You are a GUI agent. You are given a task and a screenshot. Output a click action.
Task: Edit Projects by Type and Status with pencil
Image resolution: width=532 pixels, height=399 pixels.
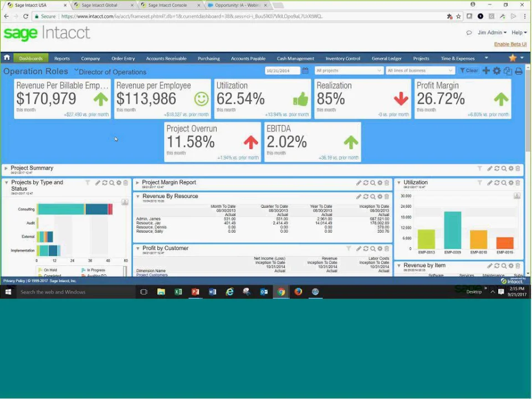pos(98,183)
